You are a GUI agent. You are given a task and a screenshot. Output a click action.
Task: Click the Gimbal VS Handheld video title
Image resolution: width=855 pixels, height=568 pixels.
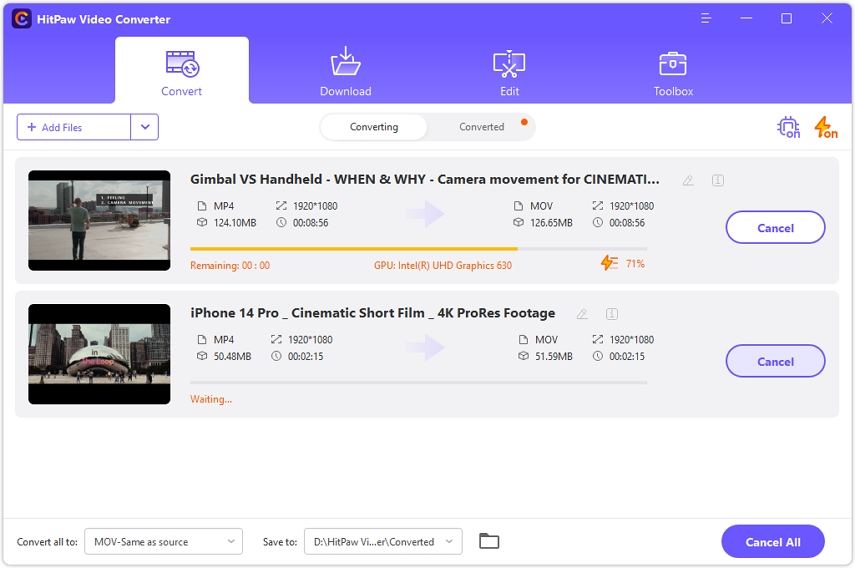(424, 179)
